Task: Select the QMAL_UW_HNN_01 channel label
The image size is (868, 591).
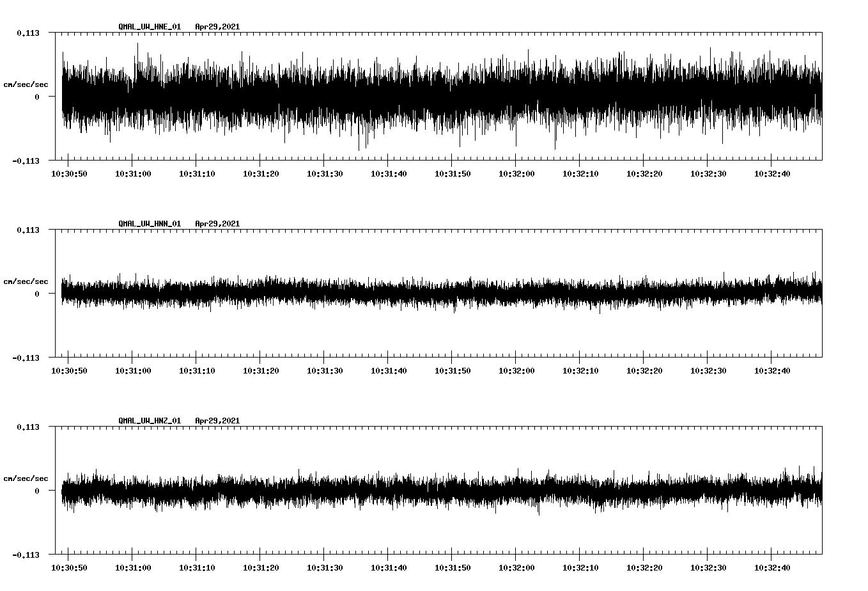Action: (x=148, y=223)
